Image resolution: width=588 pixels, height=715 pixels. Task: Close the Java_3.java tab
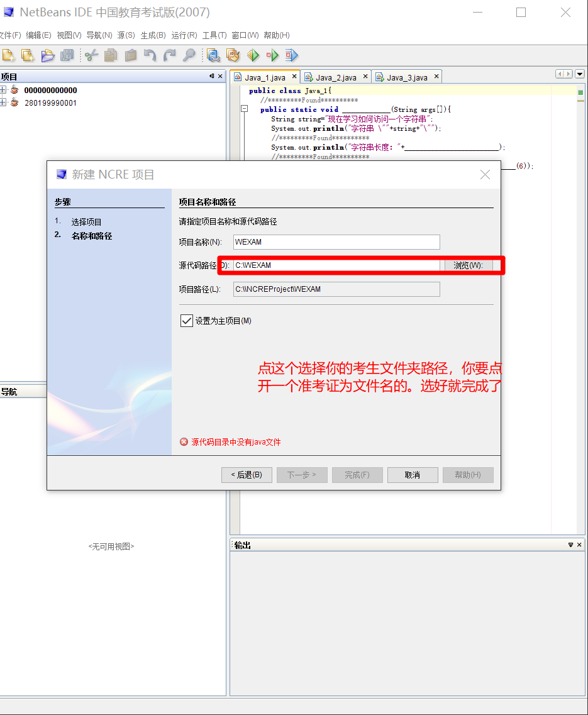(436, 76)
